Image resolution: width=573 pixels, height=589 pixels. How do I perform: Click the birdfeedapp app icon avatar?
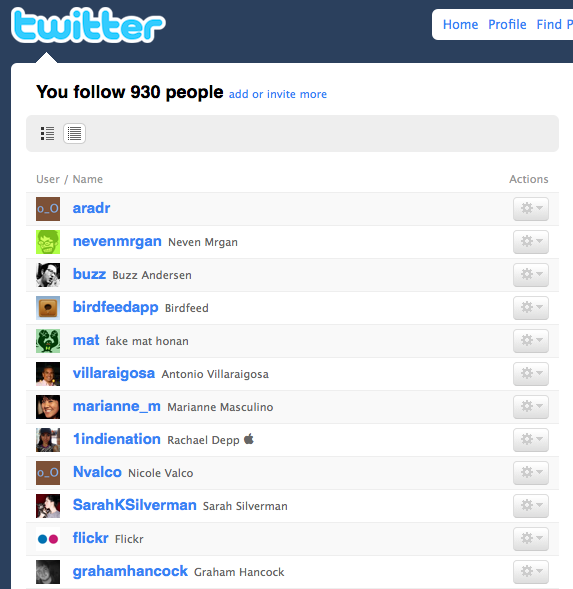click(x=48, y=308)
